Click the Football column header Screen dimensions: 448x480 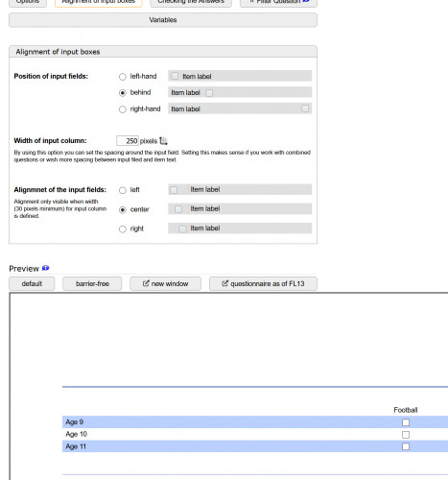(x=406, y=410)
